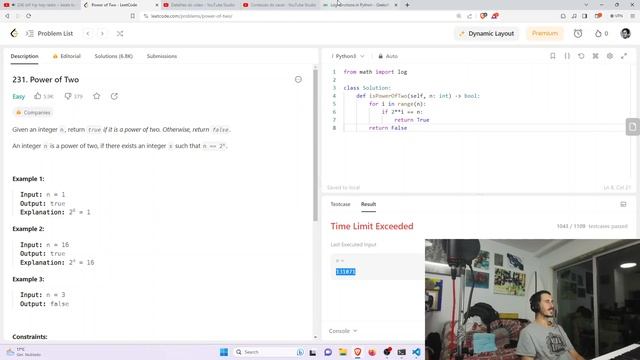Click the share problem icon
Viewport: 640px width, 360px height.
point(114,96)
